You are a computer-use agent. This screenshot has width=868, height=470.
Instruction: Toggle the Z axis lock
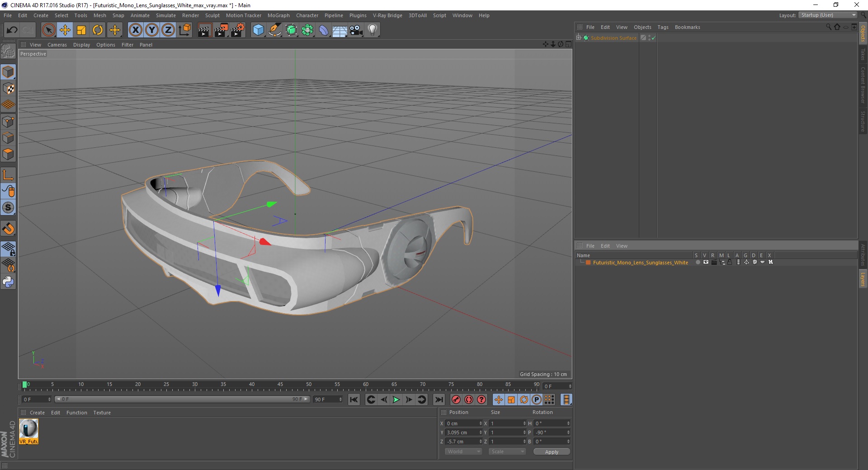pyautogui.click(x=168, y=30)
